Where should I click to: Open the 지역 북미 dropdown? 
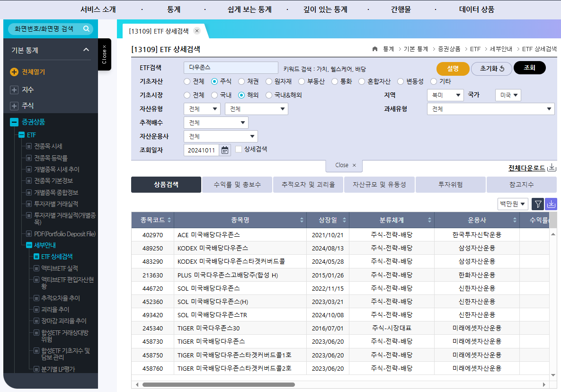point(445,95)
